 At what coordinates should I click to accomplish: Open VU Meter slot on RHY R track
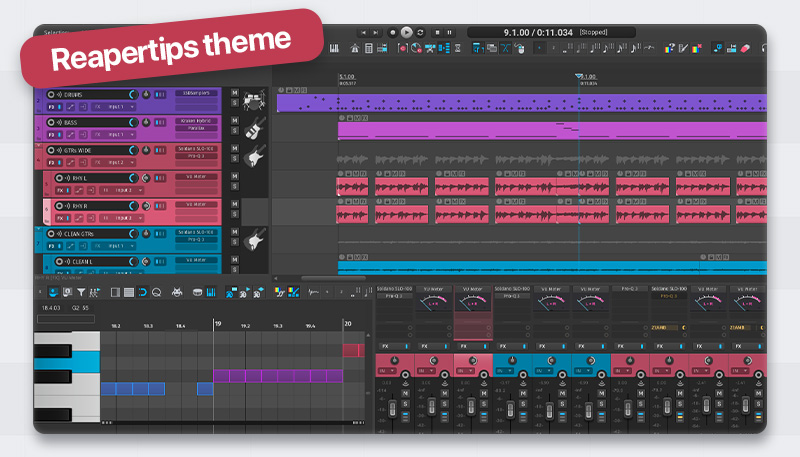click(x=196, y=205)
